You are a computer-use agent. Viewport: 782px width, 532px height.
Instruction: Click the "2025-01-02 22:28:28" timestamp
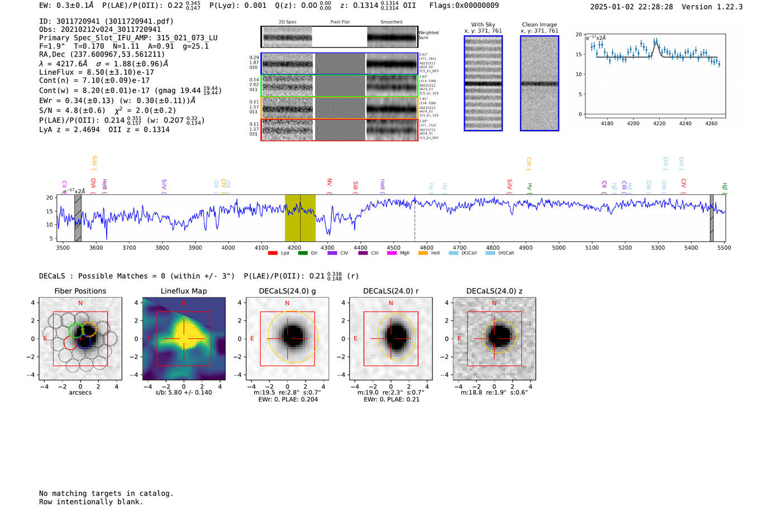pos(632,7)
